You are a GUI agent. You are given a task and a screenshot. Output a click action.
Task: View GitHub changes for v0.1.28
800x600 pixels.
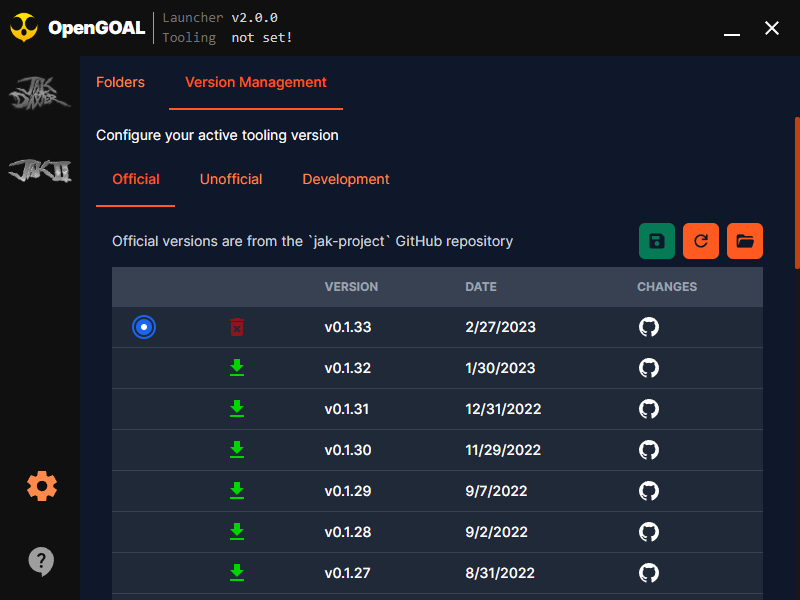[649, 532]
